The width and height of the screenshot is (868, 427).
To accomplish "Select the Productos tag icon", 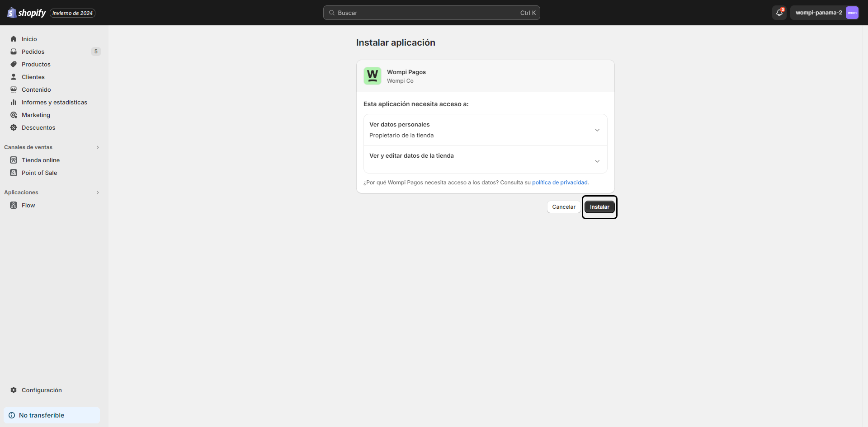I will click(x=14, y=64).
